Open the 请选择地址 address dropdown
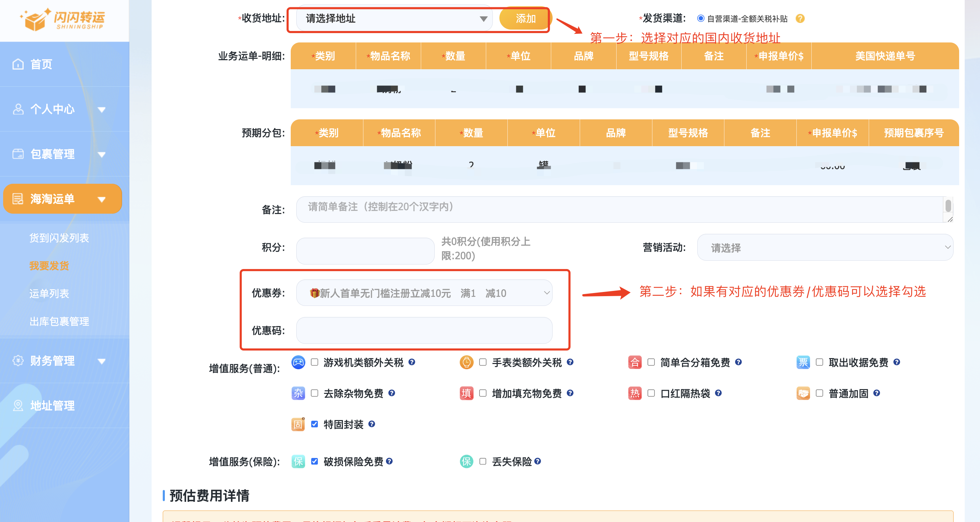The width and height of the screenshot is (980, 522). (x=394, y=19)
